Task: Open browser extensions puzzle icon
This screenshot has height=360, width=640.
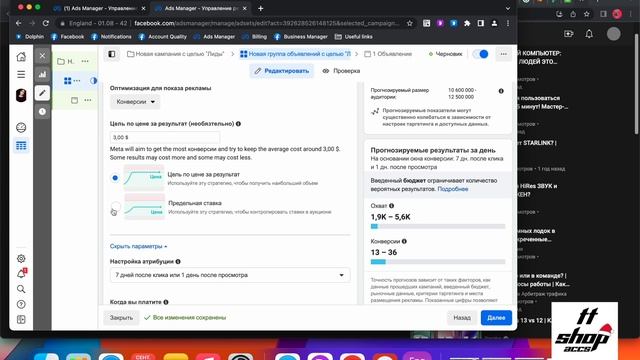Action: 467,23
